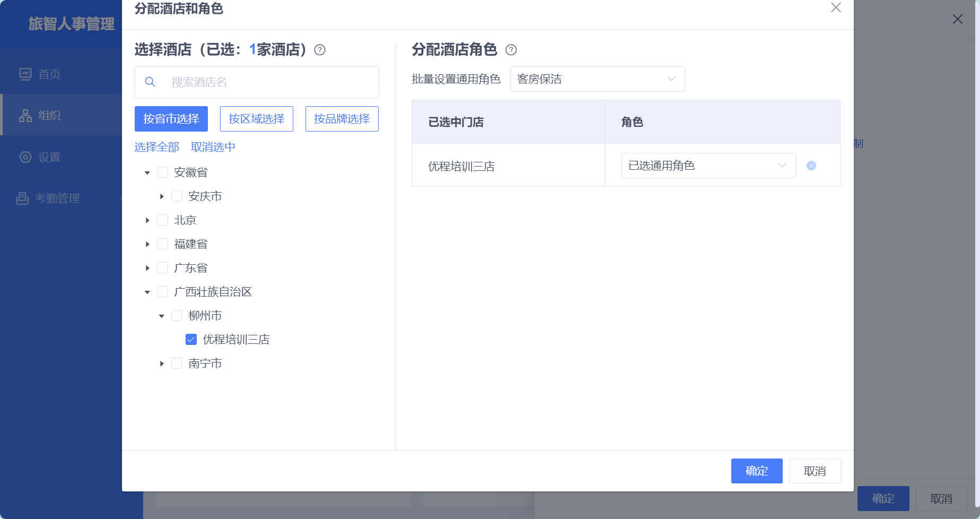Select the 福建省 tree label
Screen dimensions: 980x519
tap(191, 244)
